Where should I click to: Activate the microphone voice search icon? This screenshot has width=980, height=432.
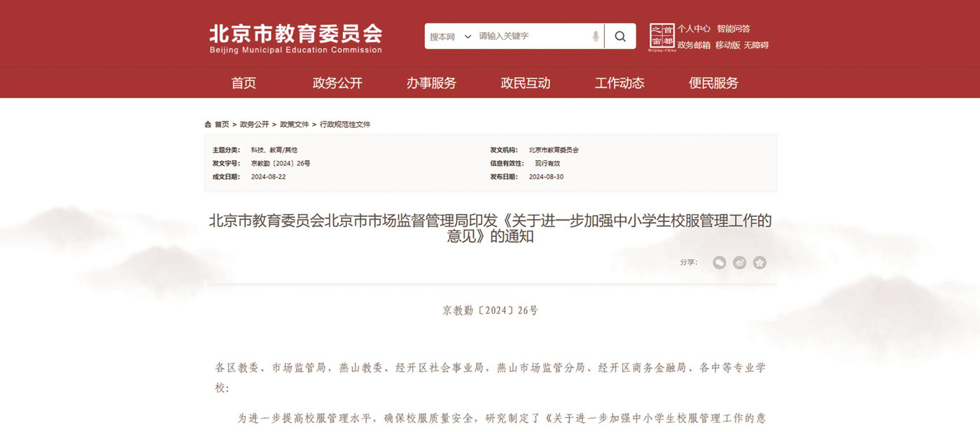click(596, 36)
